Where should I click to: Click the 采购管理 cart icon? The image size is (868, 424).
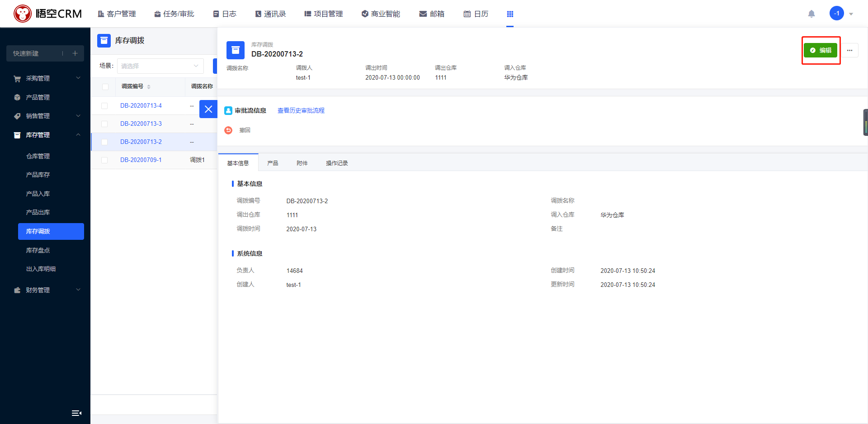coord(17,79)
